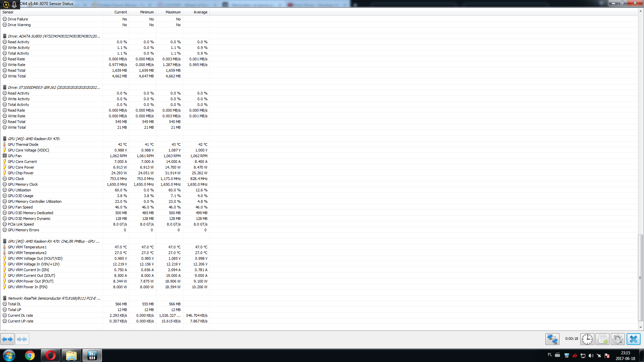Switch to Opera in the taskbar
The height and width of the screenshot is (362, 644).
(x=51, y=355)
